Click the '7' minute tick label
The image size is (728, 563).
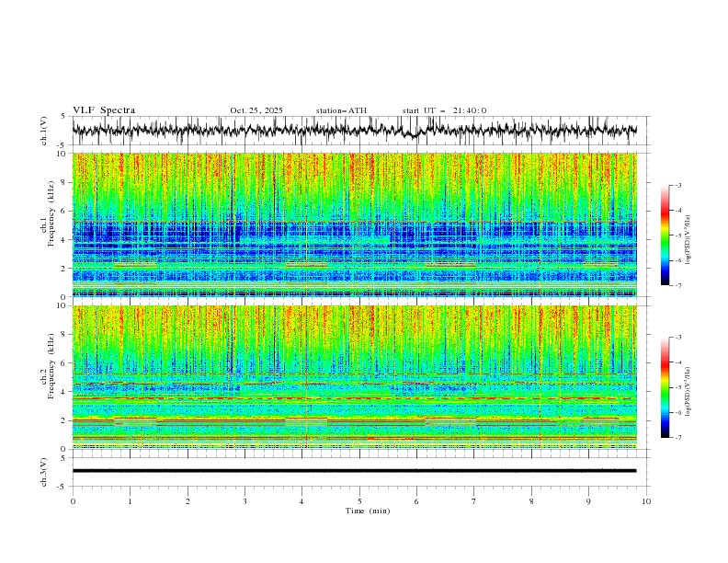click(474, 501)
